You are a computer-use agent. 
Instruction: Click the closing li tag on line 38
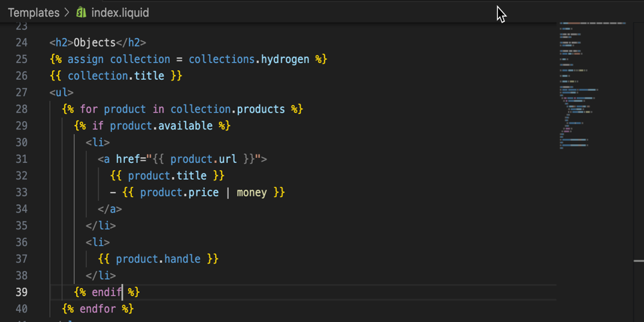(x=100, y=276)
